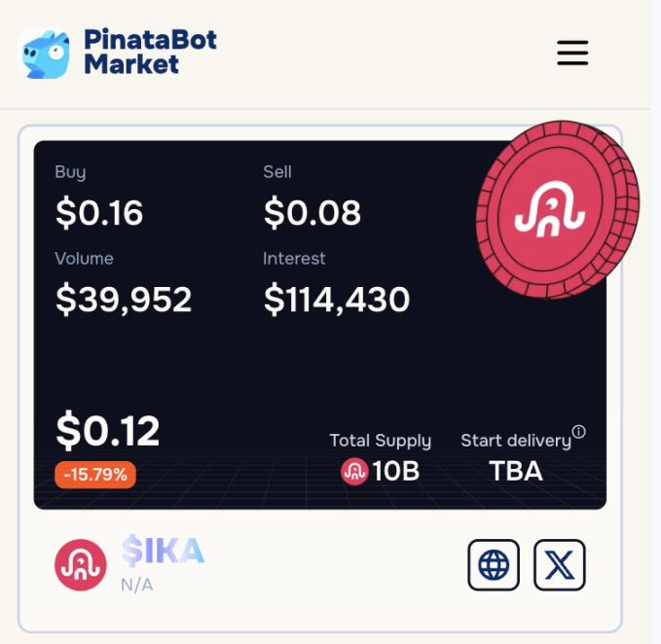Click the -15.79% change badge
The height and width of the screenshot is (644, 661).
coord(96,475)
